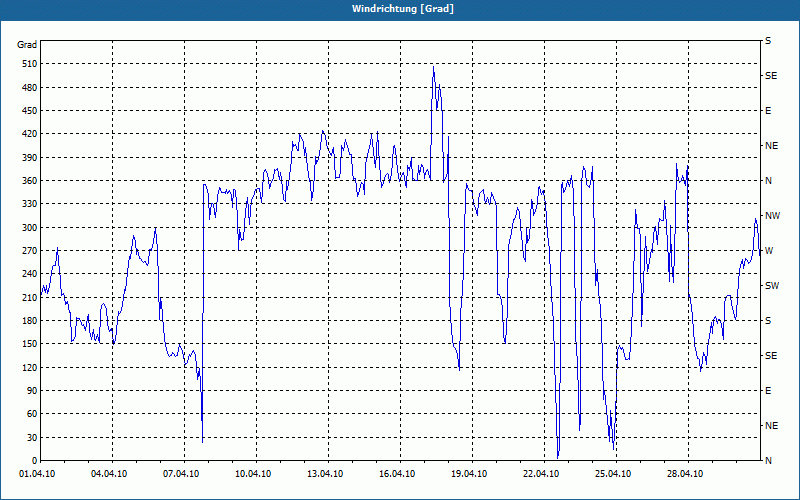Click the 04.04.10 date label
The width and height of the screenshot is (800, 500).
coord(109,474)
